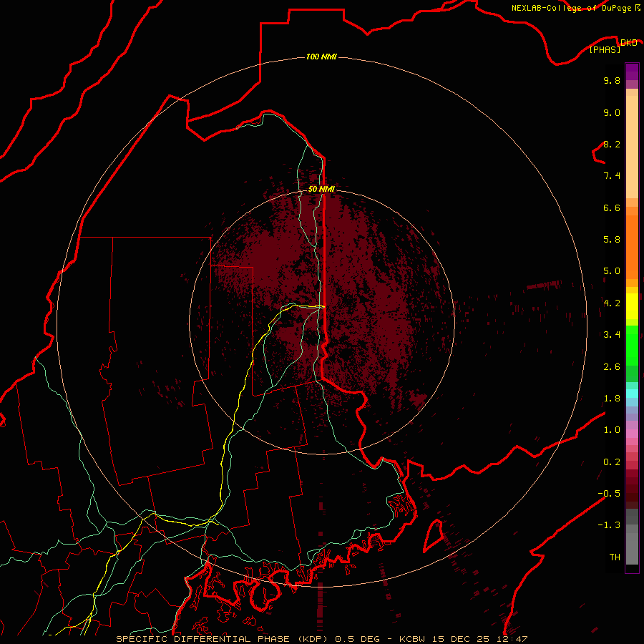Select the 9.0 value on the scale
The height and width of the screenshot is (644, 644).
[x=612, y=112]
